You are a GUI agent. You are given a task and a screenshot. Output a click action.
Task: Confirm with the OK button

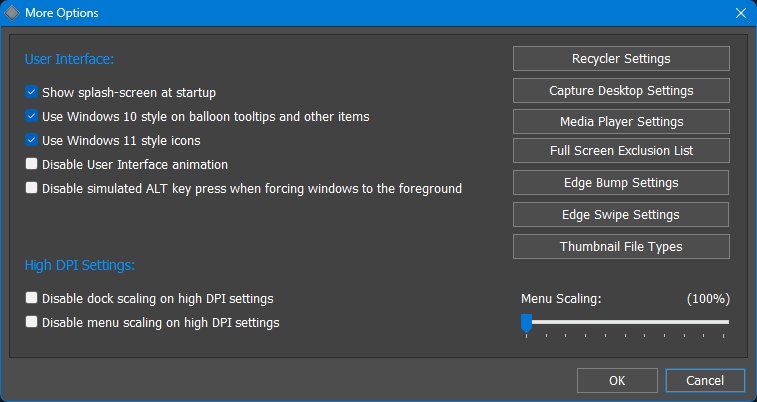[617, 381]
